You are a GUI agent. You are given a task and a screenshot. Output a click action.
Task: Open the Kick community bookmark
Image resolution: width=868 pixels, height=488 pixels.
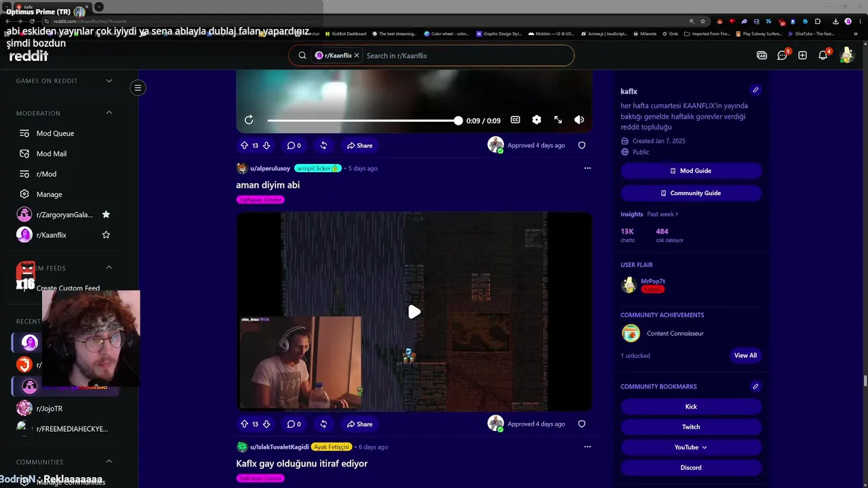(691, 407)
